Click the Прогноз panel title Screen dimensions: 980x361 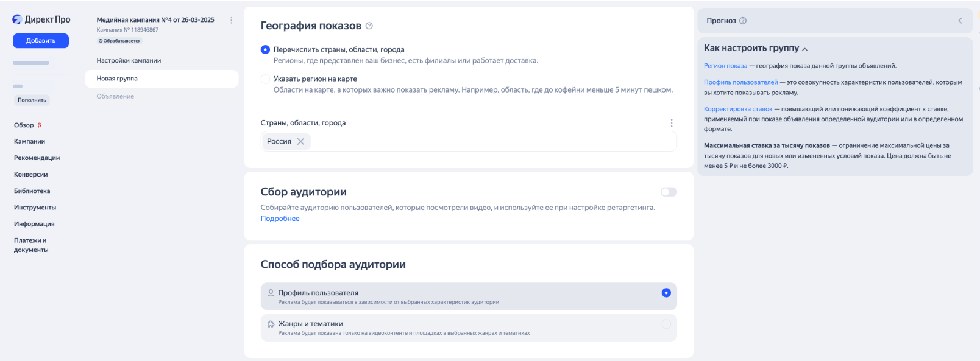tap(721, 21)
